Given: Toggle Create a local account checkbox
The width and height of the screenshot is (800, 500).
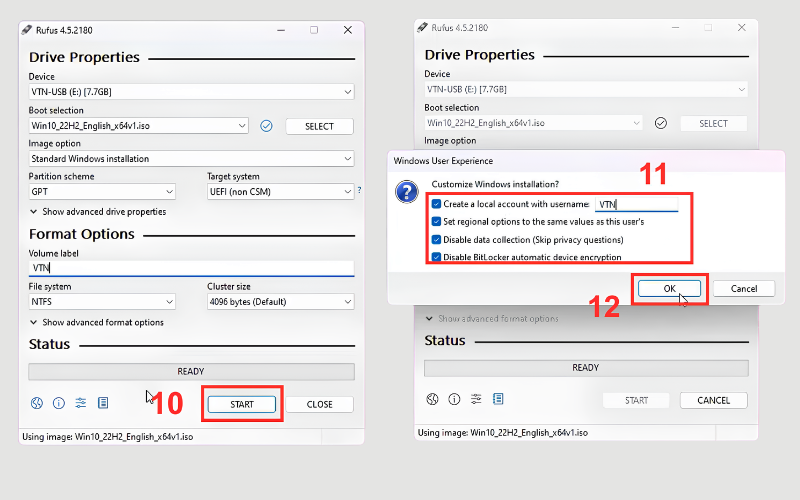Looking at the screenshot, I should [436, 204].
